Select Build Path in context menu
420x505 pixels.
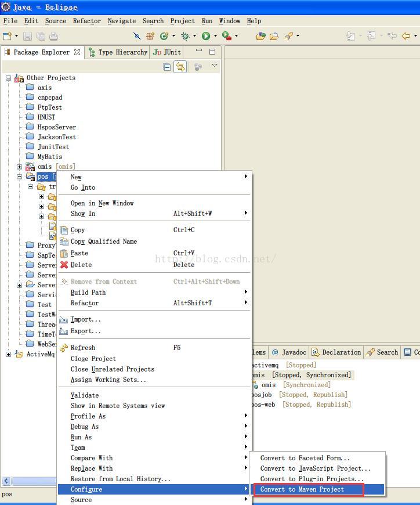[x=154, y=293]
